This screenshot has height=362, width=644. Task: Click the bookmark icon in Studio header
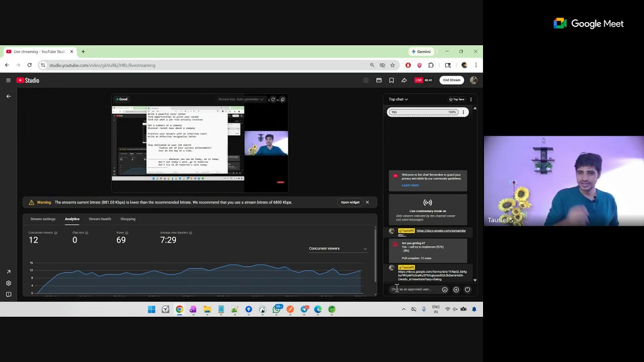(391, 80)
